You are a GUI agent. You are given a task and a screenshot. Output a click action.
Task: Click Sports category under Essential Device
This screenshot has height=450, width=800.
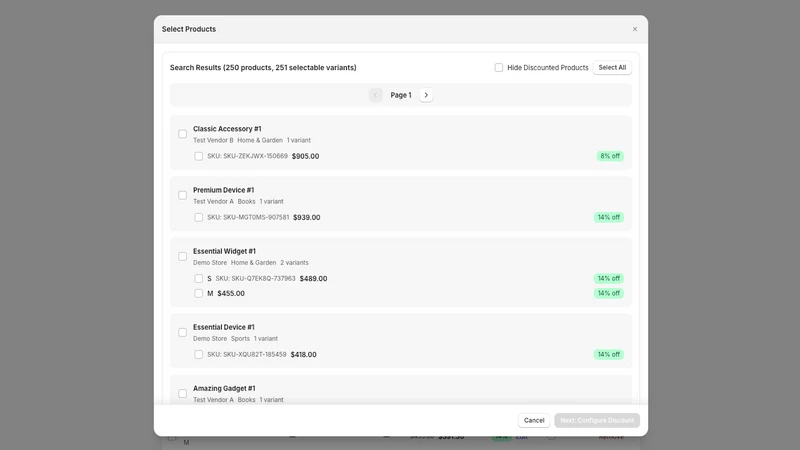coord(240,339)
